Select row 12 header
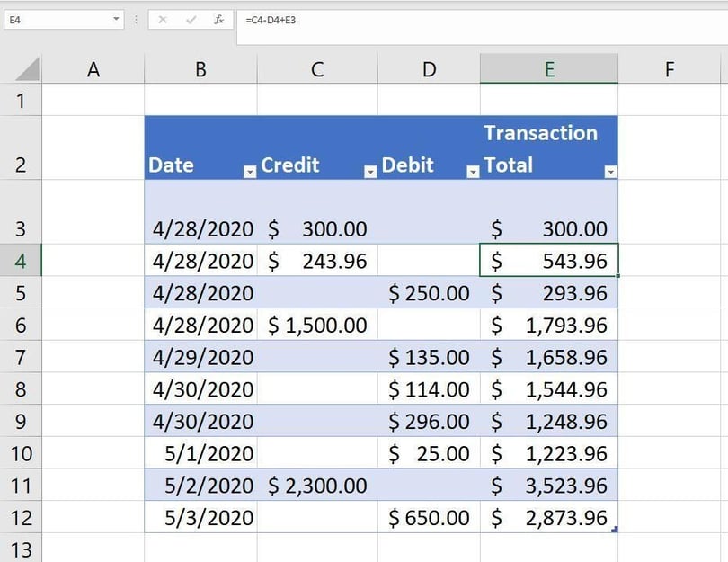The image size is (728, 562). coord(21,517)
